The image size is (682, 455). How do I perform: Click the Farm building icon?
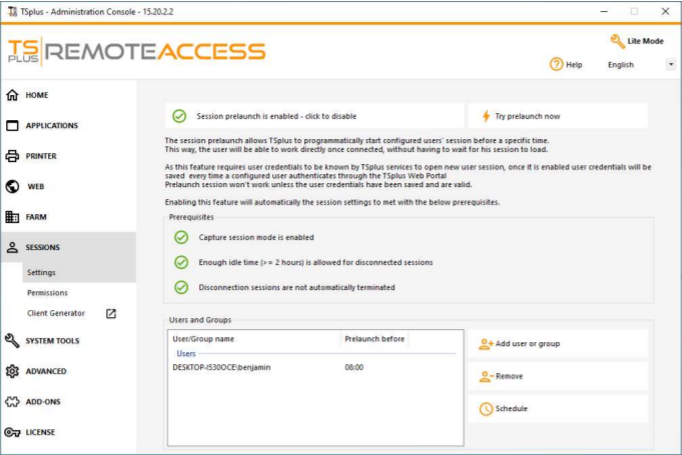(x=13, y=217)
